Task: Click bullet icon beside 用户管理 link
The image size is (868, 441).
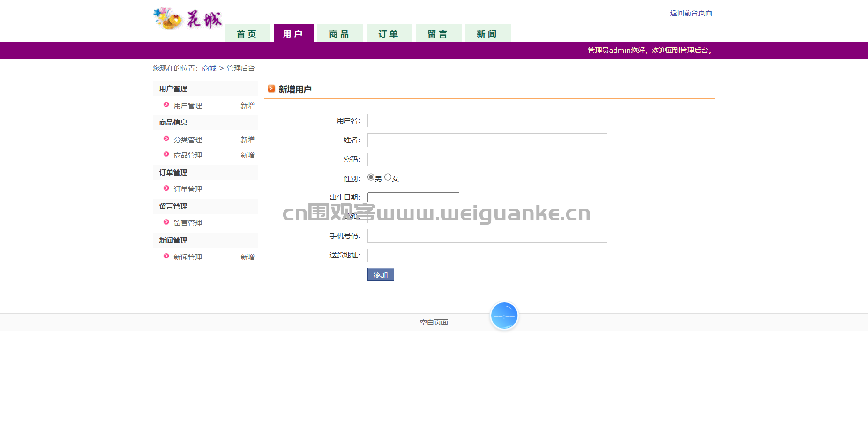Action: pyautogui.click(x=166, y=104)
